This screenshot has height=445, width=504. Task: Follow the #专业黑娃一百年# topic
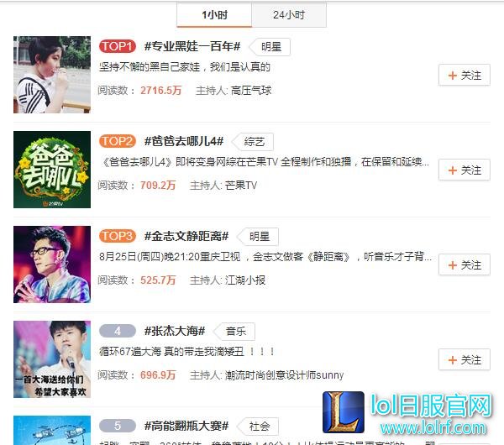(465, 76)
